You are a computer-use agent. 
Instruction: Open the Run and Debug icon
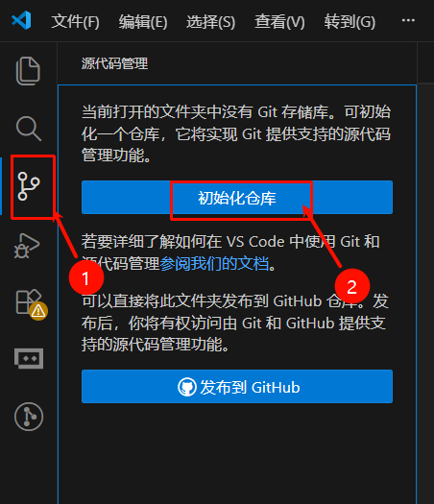(x=27, y=246)
